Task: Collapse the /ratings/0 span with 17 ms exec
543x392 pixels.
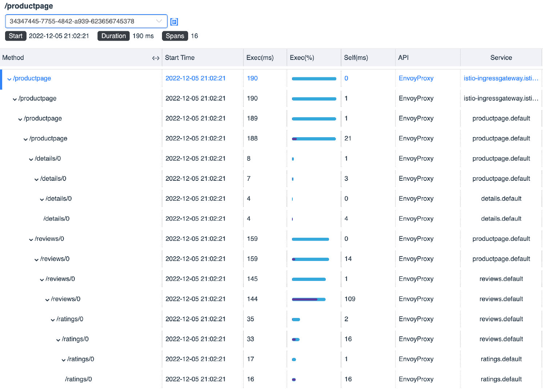Action: click(x=64, y=360)
